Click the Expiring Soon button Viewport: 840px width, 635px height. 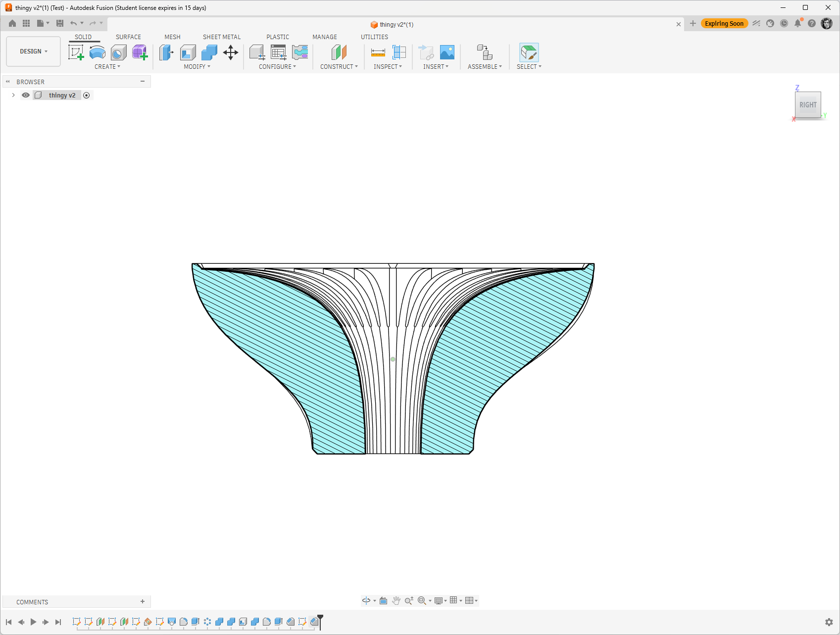[724, 23]
